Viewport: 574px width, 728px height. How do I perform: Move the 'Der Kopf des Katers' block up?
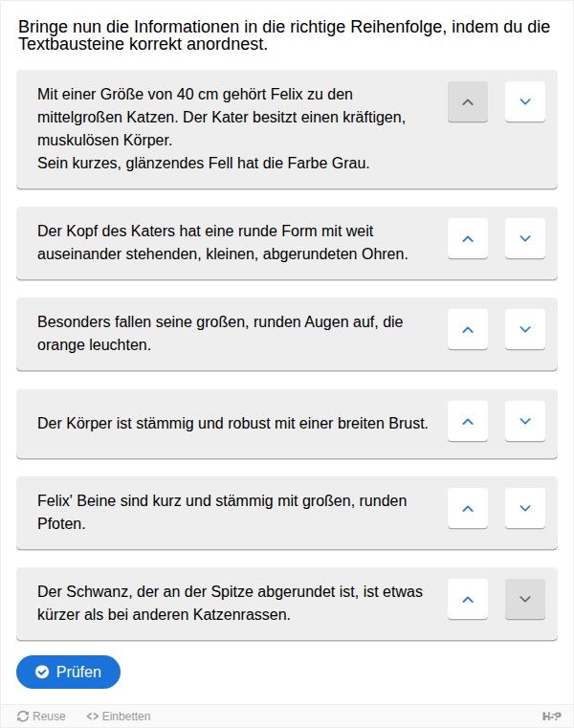[468, 238]
